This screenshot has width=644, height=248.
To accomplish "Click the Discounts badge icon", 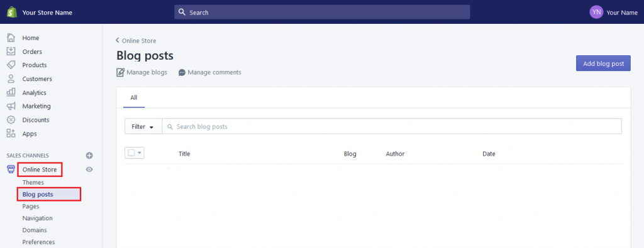I will pos(11,120).
